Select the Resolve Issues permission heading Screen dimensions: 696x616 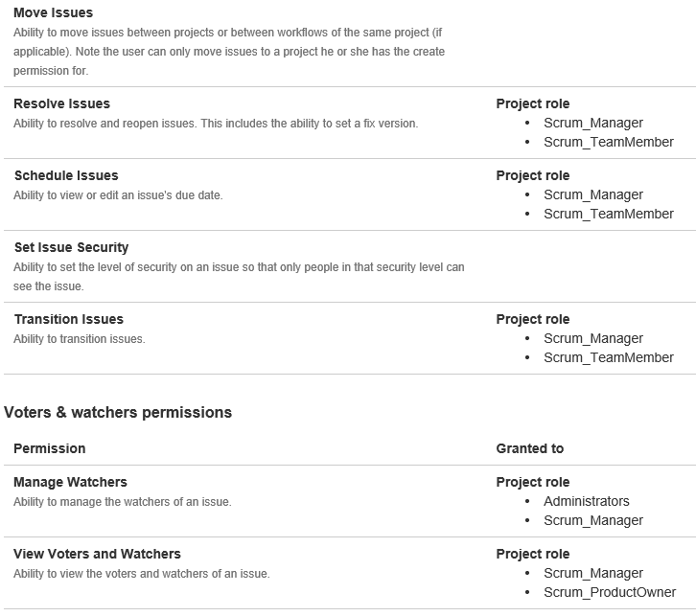pyautogui.click(x=61, y=103)
